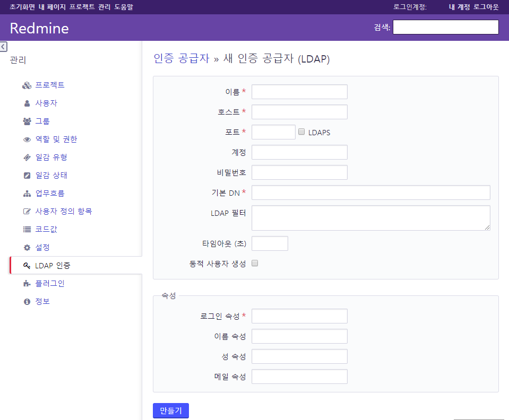Open 초기화면 in the top menu
The image size is (509, 420).
click(22, 7)
